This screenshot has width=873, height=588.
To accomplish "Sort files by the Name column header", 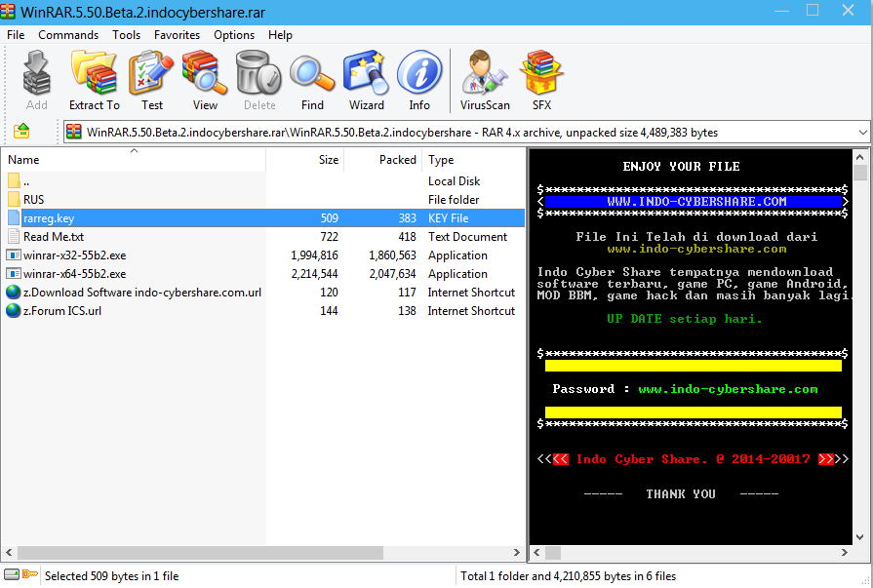I will (x=134, y=160).
